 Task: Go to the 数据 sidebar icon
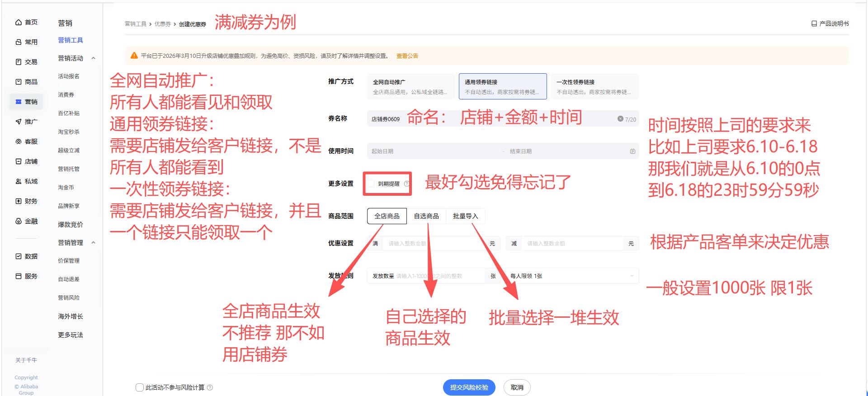(x=19, y=256)
